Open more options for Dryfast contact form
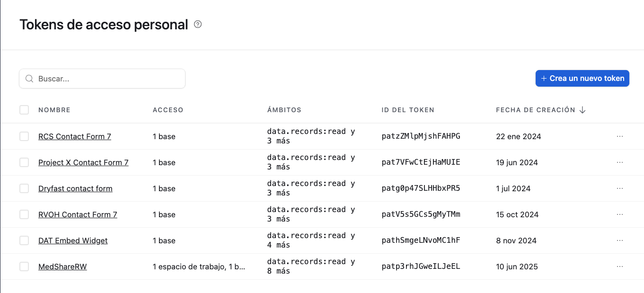 (x=620, y=188)
